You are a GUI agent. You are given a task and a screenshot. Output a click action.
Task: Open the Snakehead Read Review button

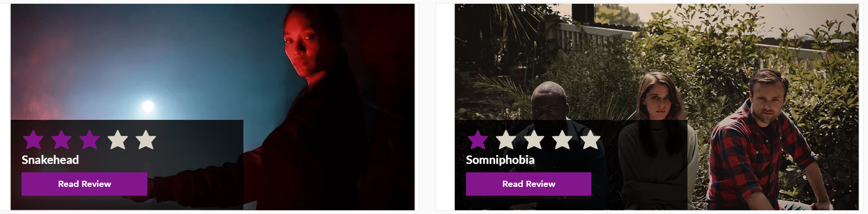84,184
